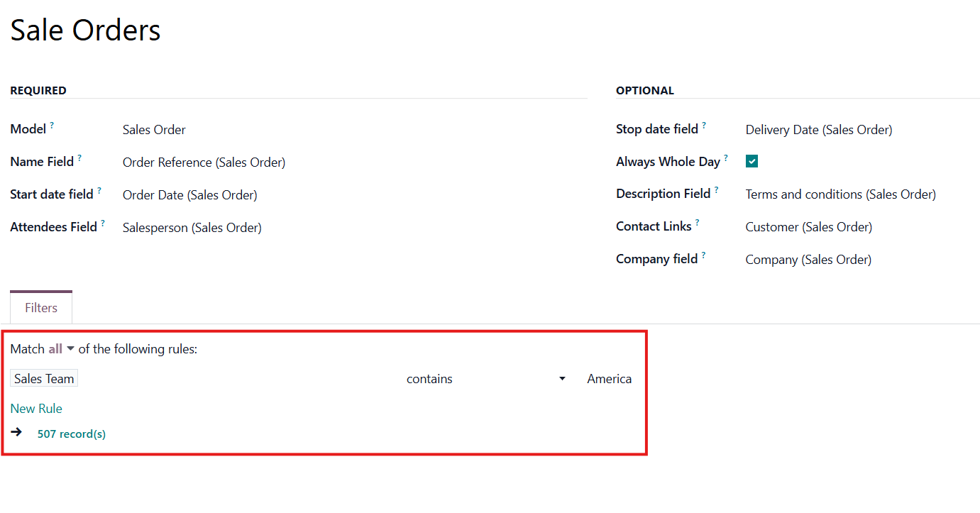
Task: Switch to the Filters tab
Action: tap(41, 308)
